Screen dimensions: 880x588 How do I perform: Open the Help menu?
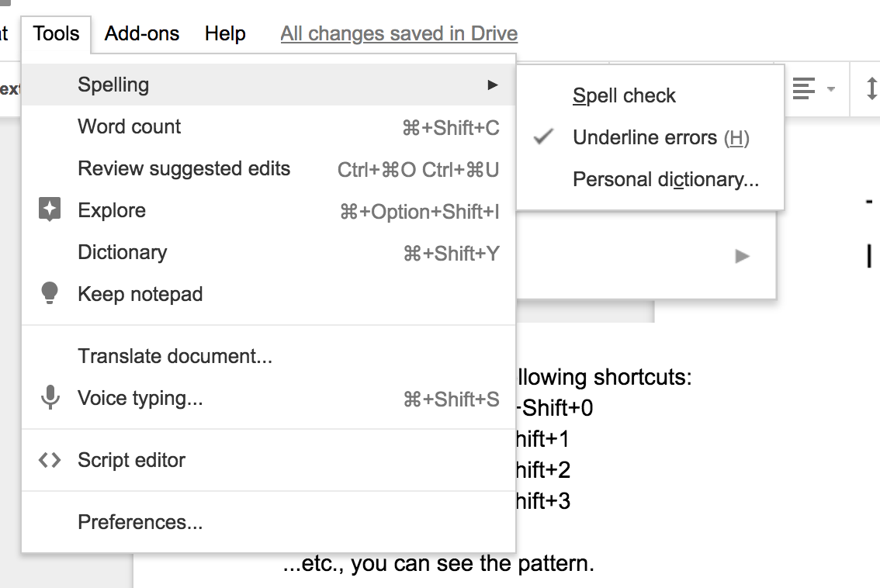point(225,34)
